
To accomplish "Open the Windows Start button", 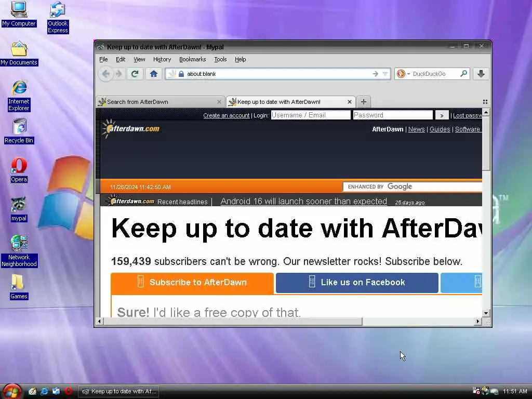I will [x=11, y=391].
